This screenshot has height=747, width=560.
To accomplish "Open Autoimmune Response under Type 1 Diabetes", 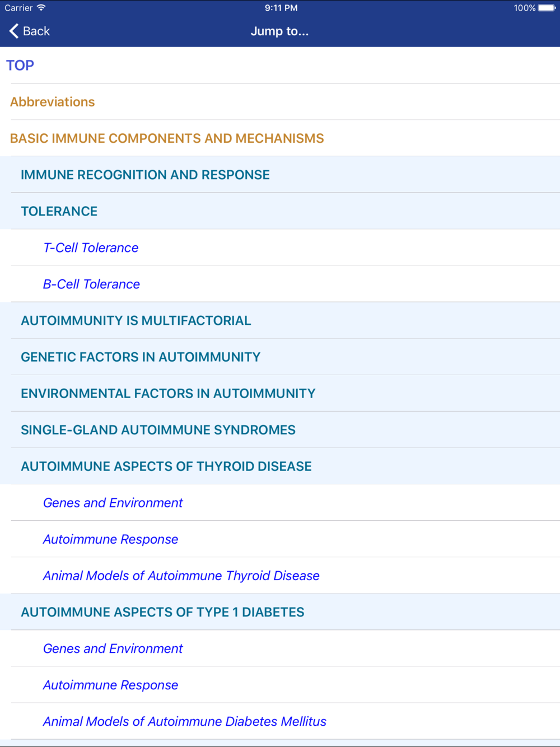I will [280, 684].
